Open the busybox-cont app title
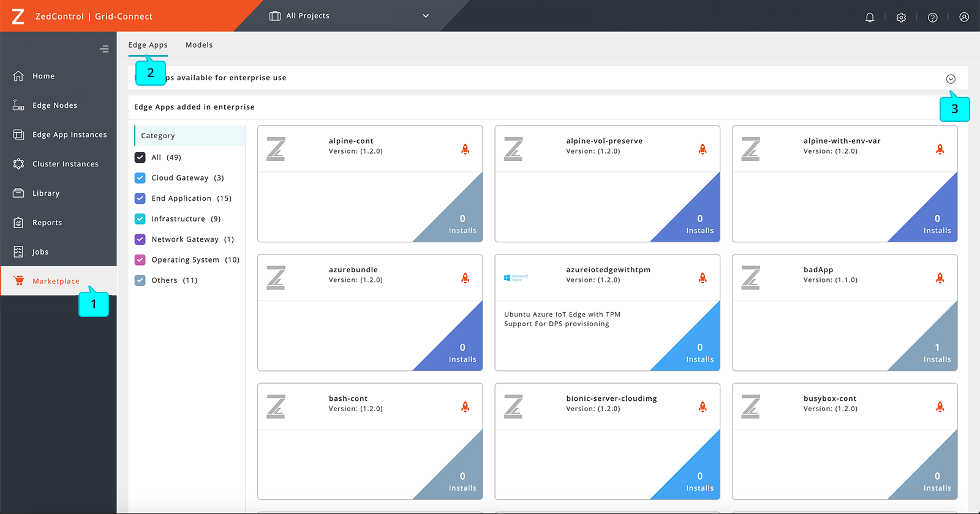 (x=830, y=399)
